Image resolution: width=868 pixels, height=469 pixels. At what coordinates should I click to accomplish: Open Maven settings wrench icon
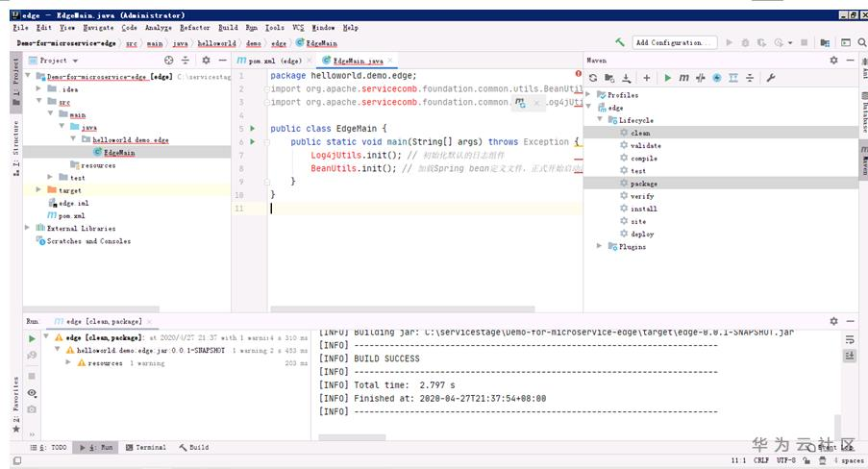(770, 78)
